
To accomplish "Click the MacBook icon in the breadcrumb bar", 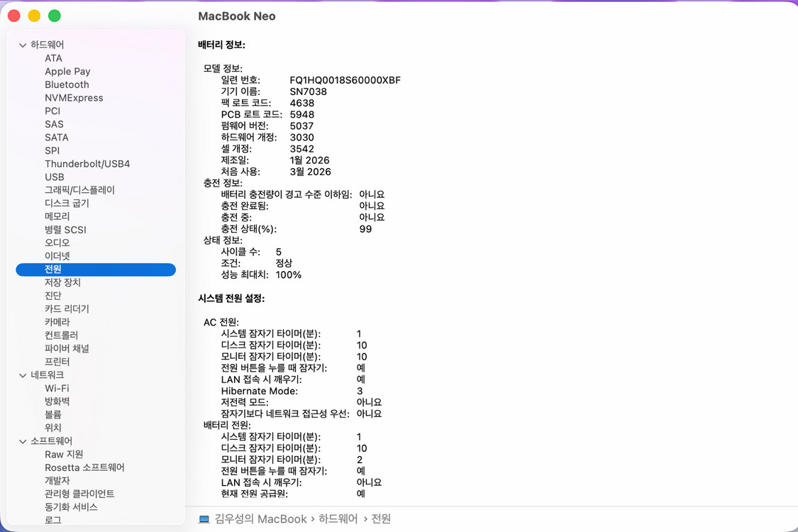I will tap(204, 519).
